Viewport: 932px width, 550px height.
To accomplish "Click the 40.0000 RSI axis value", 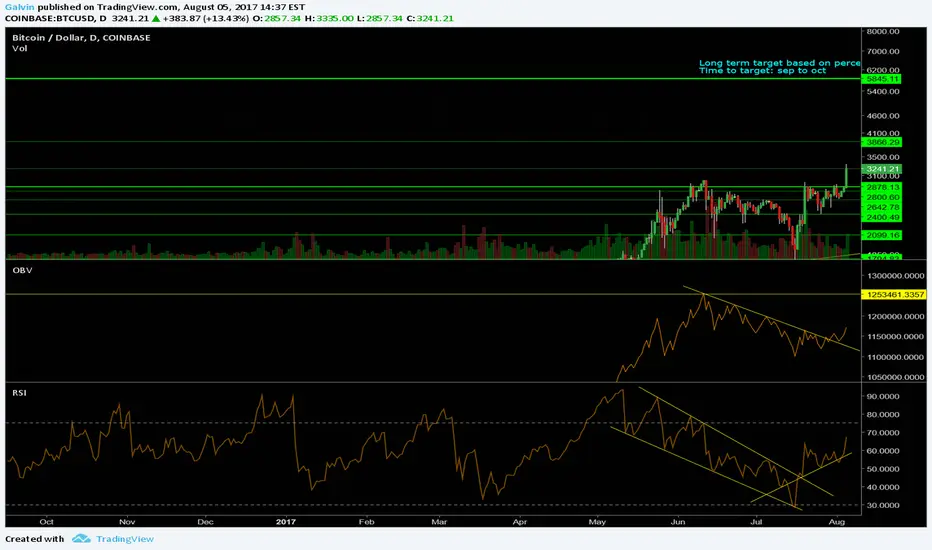I will [x=883, y=488].
